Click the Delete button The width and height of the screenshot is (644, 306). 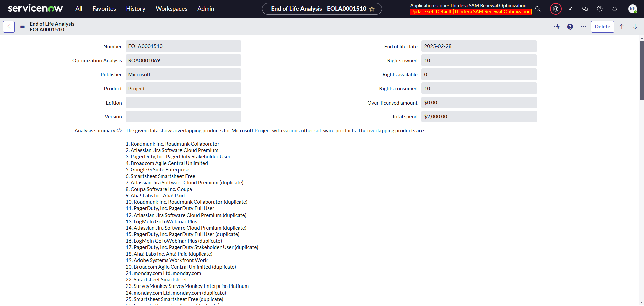602,27
